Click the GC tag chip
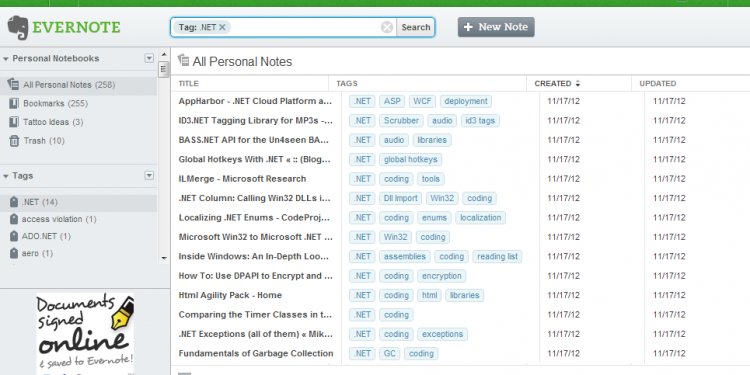The width and height of the screenshot is (750, 375). coord(389,353)
